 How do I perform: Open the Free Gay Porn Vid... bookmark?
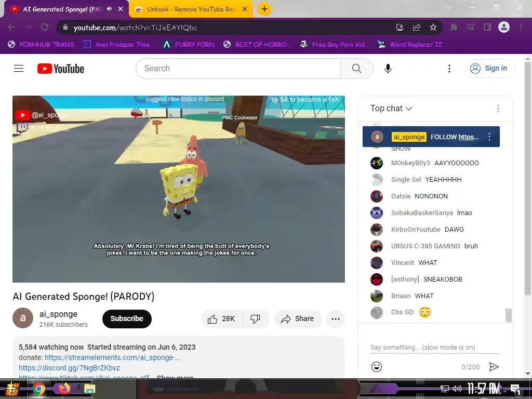(334, 45)
